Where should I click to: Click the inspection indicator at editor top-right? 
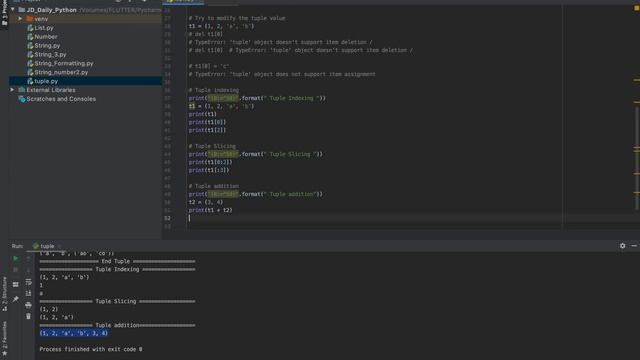(x=636, y=8)
